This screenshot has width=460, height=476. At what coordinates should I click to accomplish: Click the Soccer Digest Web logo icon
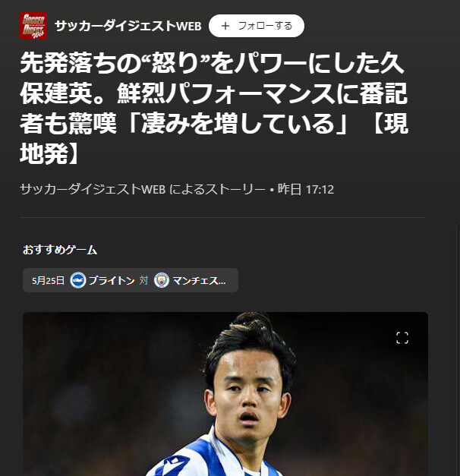33,26
